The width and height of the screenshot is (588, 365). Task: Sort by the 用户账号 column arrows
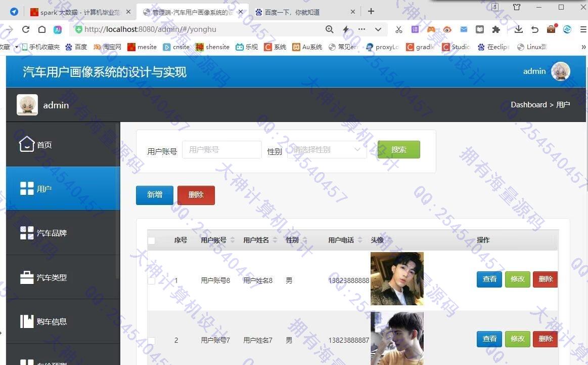[232, 240]
